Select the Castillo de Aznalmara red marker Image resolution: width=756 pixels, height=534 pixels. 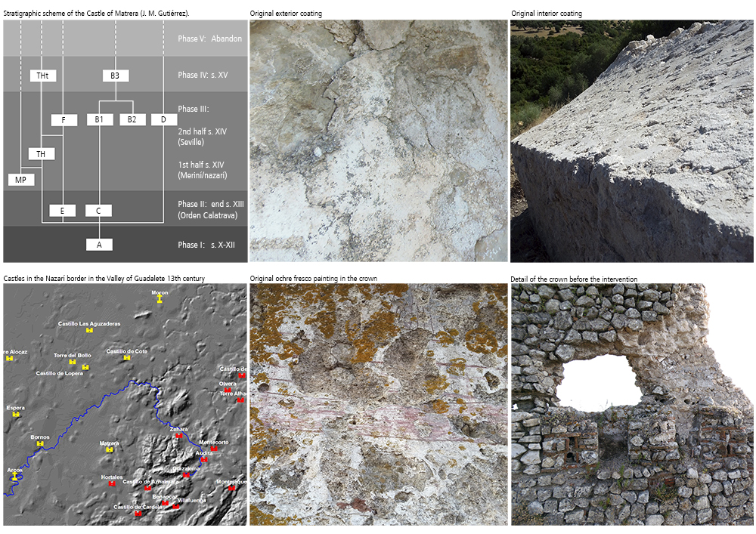click(147, 488)
